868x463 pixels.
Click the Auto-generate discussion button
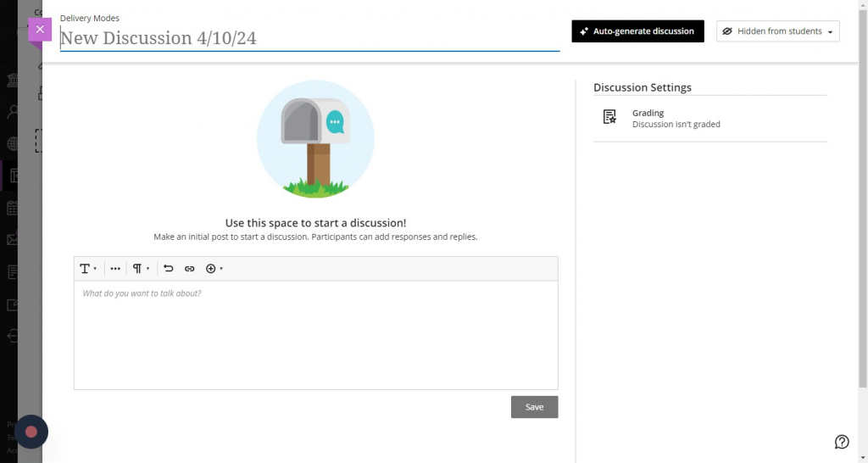coord(637,31)
